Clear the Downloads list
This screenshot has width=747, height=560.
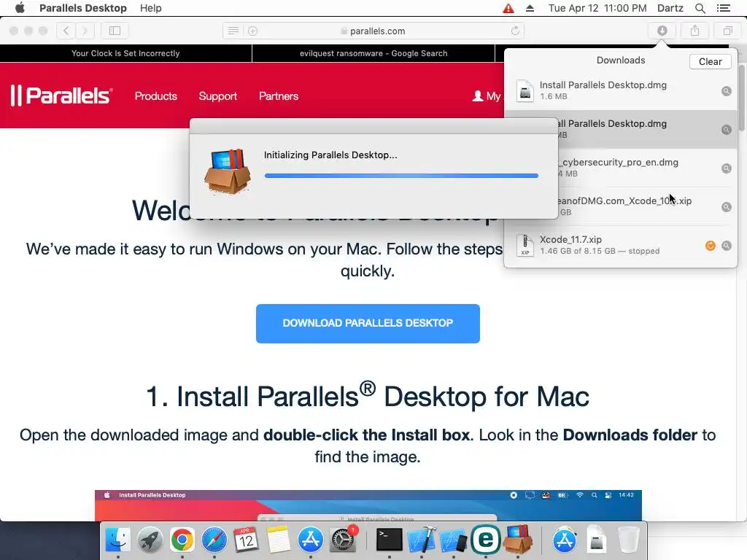point(710,61)
